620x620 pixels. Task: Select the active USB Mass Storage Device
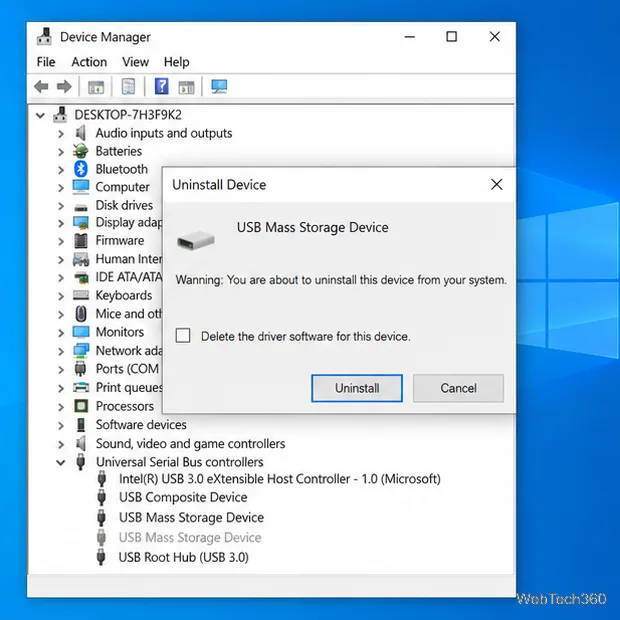pos(191,517)
